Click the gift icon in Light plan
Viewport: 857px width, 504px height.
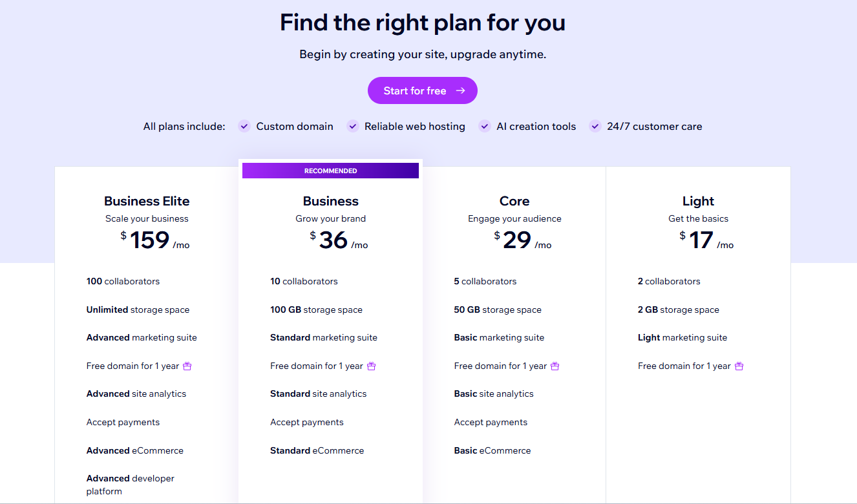click(739, 366)
